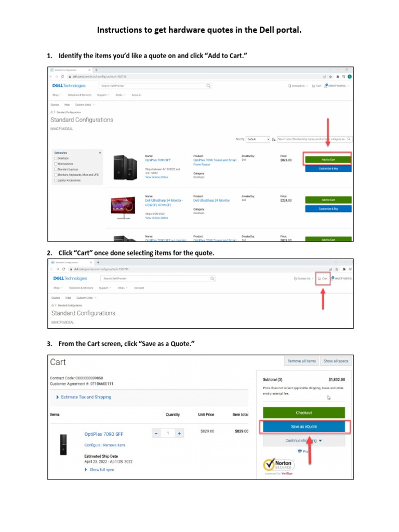Image resolution: width=399 pixels, height=532 pixels.
Task: Open the Support menu in step 1 navigation
Action: pos(103,95)
